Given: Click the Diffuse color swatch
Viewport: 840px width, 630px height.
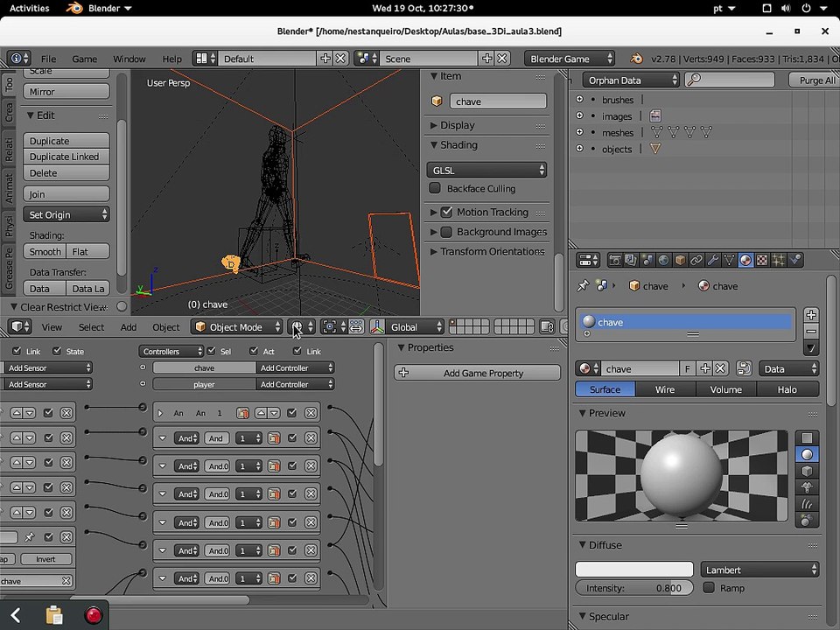Looking at the screenshot, I should 634,569.
